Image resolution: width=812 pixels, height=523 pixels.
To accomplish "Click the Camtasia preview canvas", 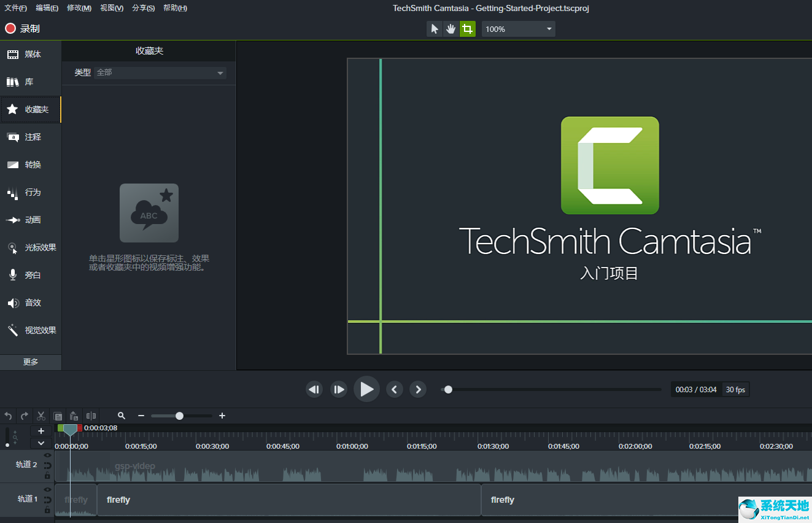I will coord(579,206).
